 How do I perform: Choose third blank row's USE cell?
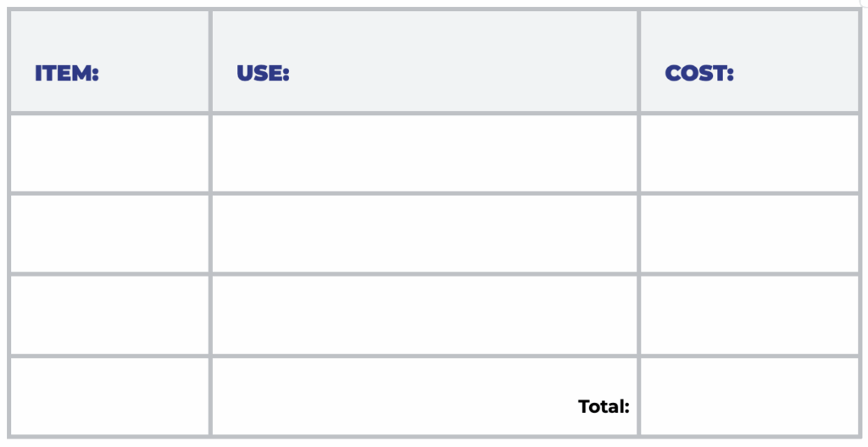click(424, 314)
